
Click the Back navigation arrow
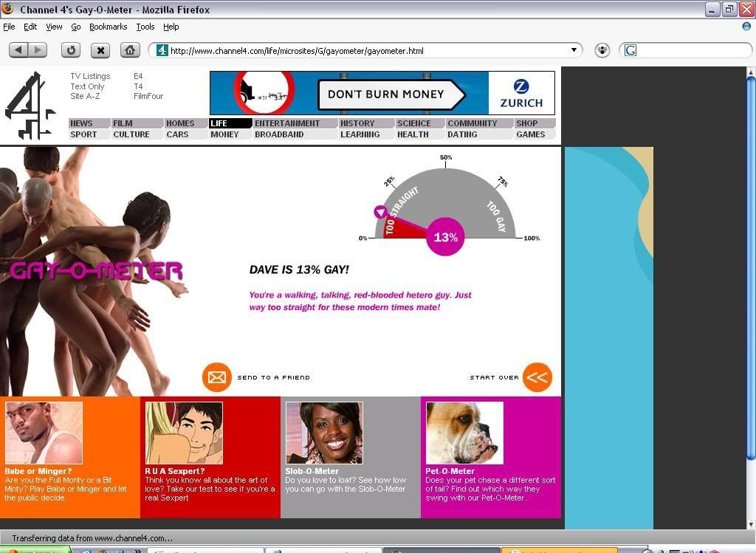[18, 50]
